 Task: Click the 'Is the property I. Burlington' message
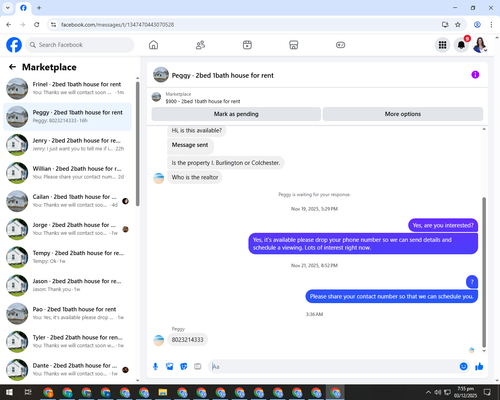click(x=226, y=163)
